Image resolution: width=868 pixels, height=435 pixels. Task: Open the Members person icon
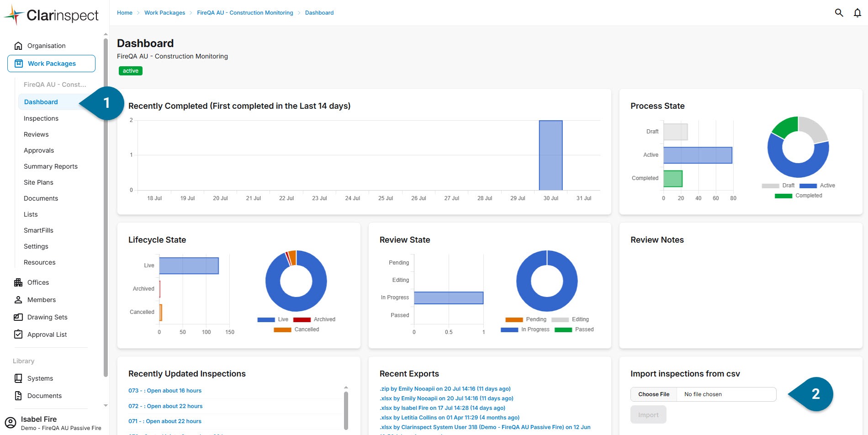[18, 300]
